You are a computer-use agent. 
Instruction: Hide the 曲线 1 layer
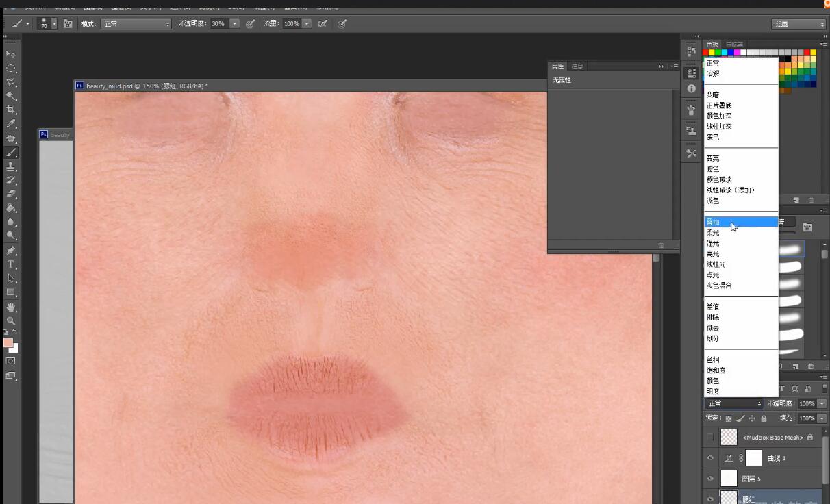click(710, 458)
